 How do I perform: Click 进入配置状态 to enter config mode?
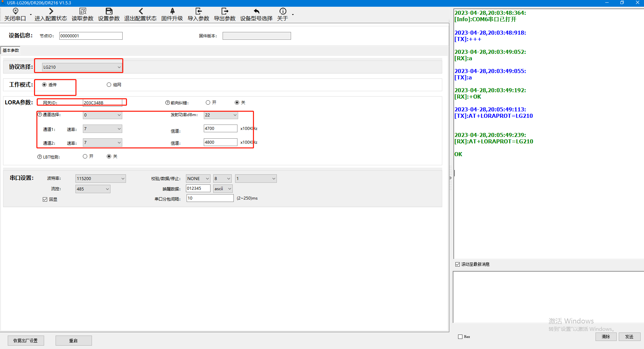pyautogui.click(x=51, y=14)
